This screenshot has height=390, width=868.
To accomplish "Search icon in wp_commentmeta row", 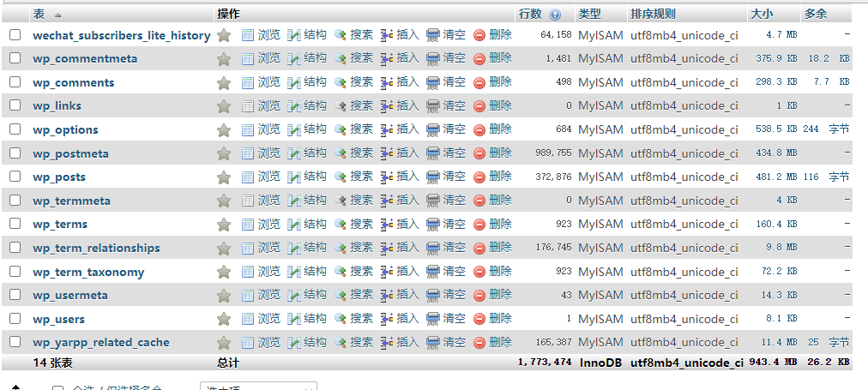I will click(x=341, y=59).
